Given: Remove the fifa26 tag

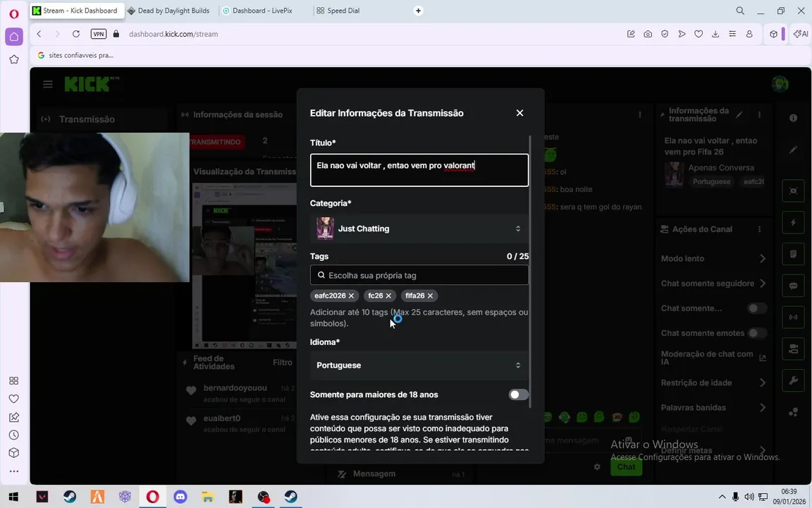Looking at the screenshot, I should [x=430, y=296].
